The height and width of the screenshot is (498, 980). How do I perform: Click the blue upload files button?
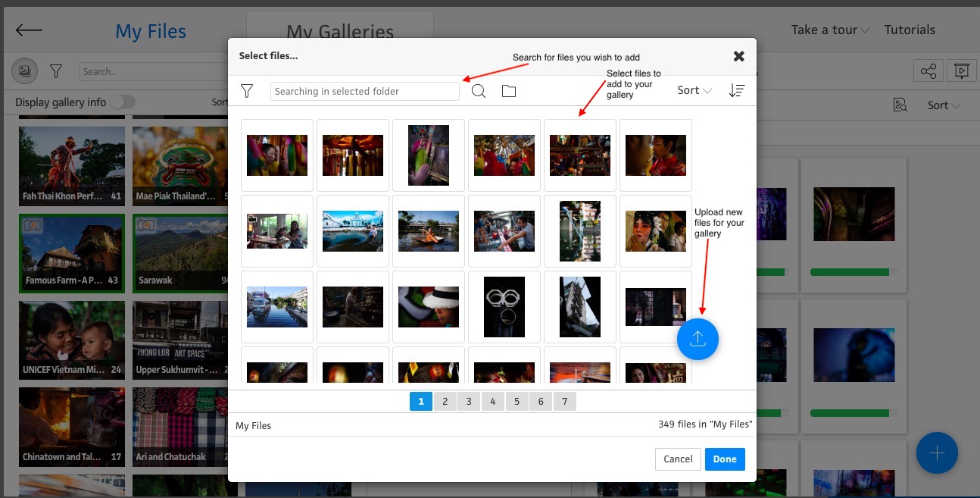pyautogui.click(x=698, y=339)
